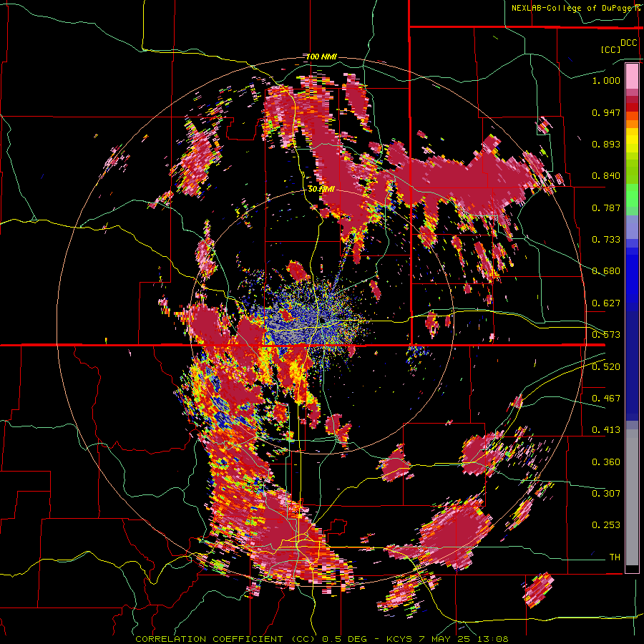Click the 0.413 color scale value

click(606, 430)
